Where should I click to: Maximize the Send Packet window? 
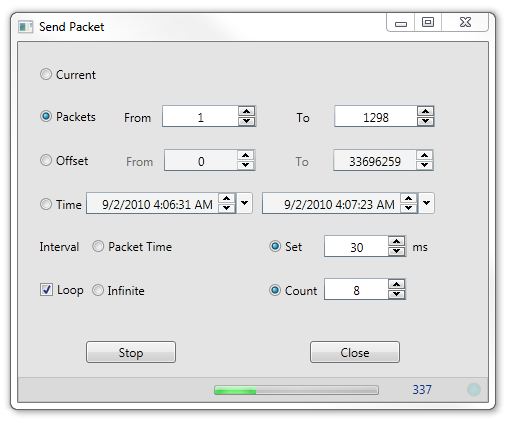pyautogui.click(x=428, y=23)
